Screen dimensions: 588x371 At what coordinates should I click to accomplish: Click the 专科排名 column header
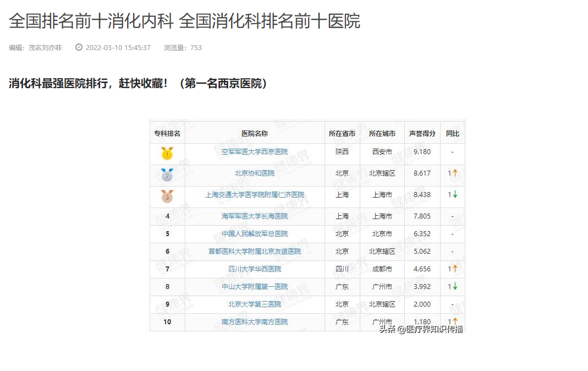pyautogui.click(x=167, y=134)
